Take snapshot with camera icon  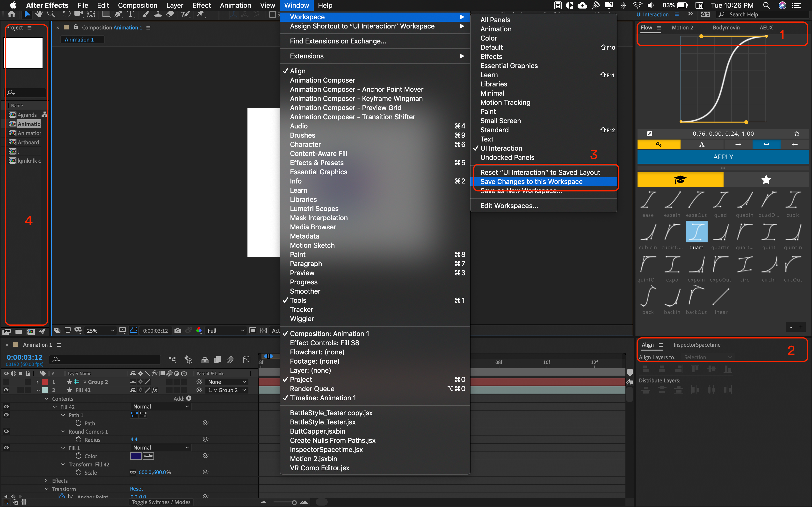coord(178,331)
